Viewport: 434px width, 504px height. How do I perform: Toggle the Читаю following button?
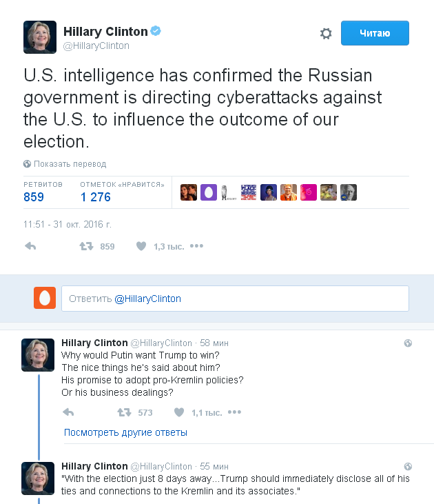tap(375, 33)
